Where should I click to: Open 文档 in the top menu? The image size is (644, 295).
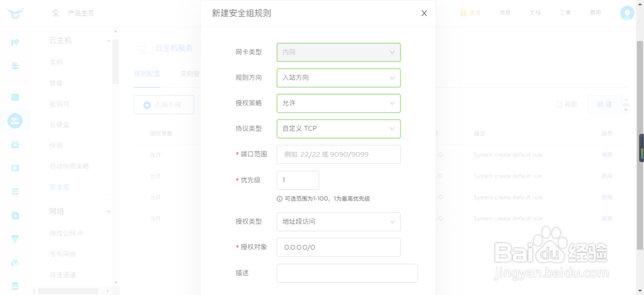tap(535, 13)
